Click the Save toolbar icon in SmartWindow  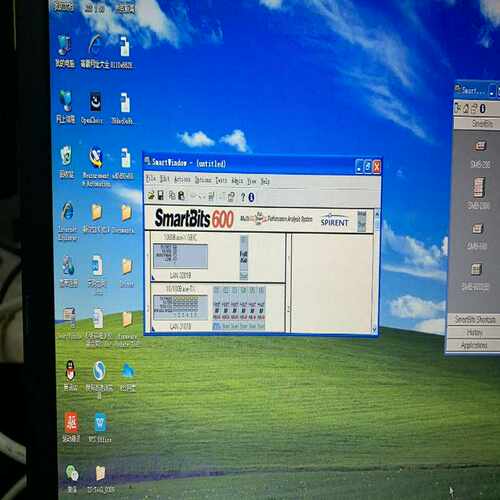tap(161, 196)
